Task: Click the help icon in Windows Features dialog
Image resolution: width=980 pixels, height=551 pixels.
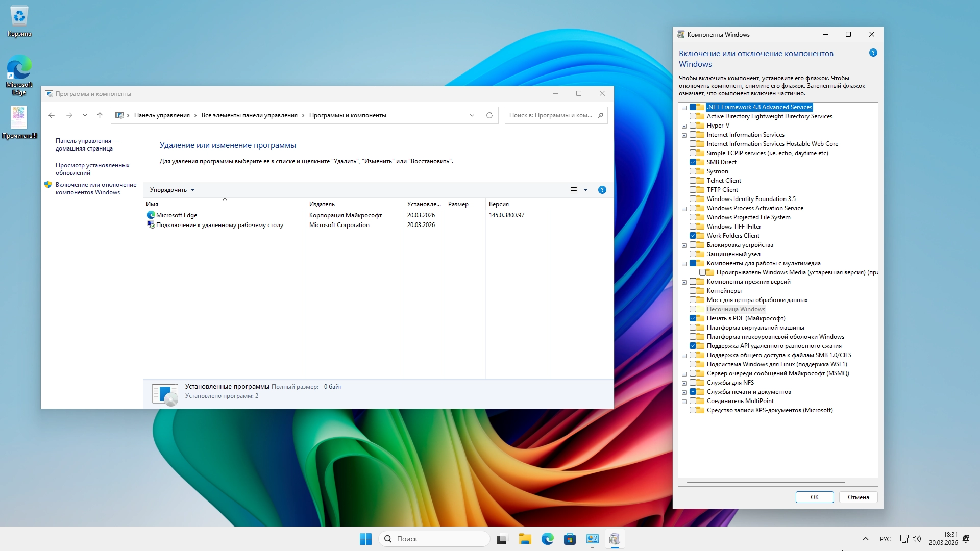Action: point(873,53)
